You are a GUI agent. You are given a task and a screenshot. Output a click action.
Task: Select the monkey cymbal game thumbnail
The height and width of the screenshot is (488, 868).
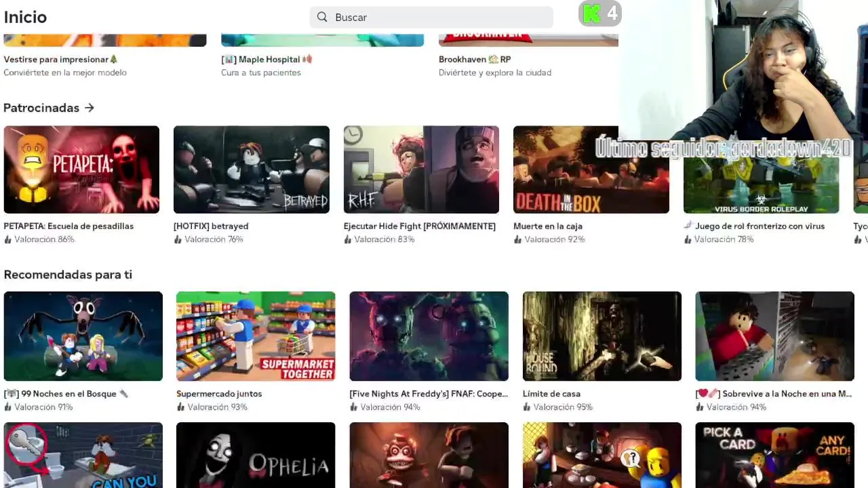coord(429,455)
